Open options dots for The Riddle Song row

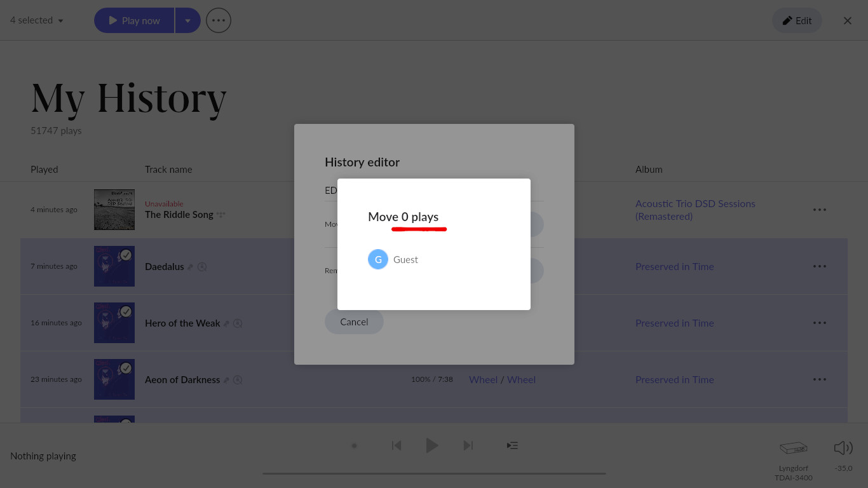pos(820,210)
